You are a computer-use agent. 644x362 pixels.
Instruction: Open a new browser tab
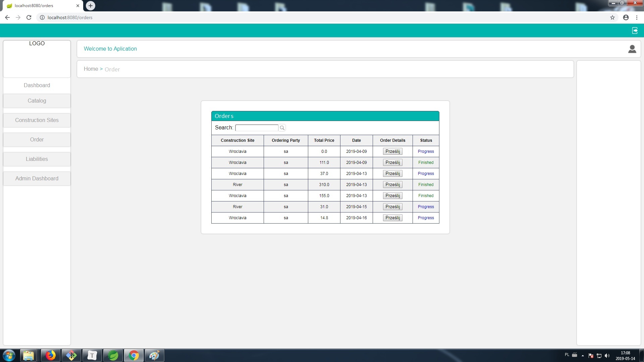point(90,6)
